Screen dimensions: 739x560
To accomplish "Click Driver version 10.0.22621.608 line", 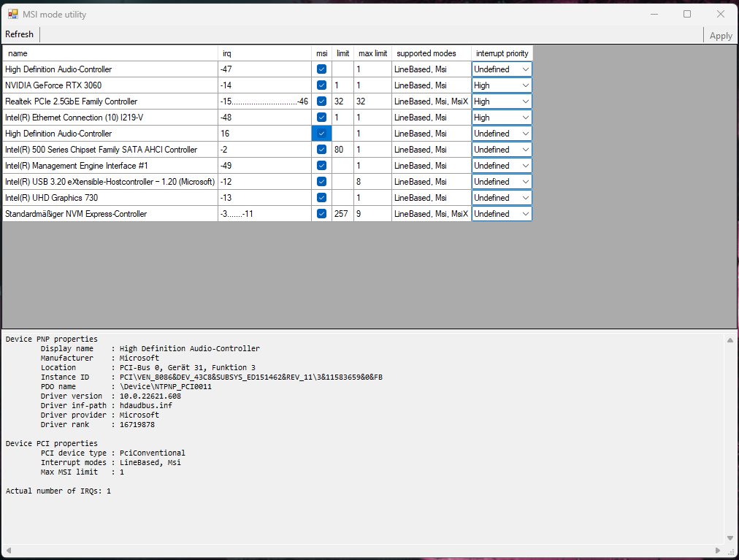I will 111,396.
